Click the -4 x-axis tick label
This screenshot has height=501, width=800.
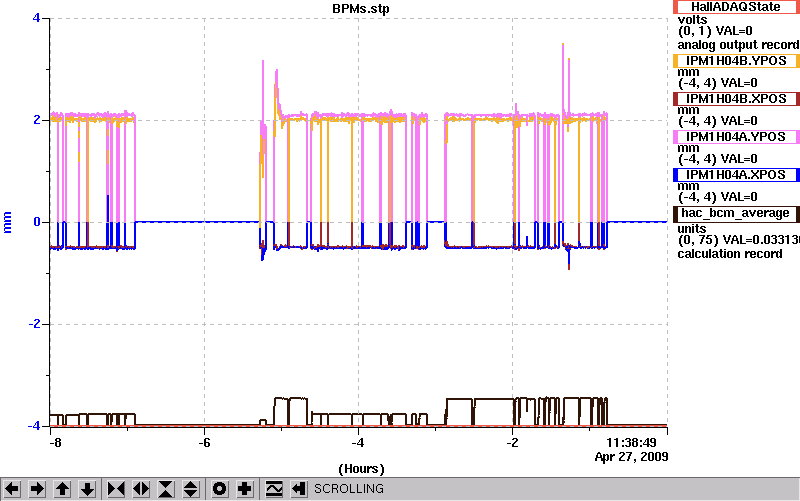(x=358, y=442)
